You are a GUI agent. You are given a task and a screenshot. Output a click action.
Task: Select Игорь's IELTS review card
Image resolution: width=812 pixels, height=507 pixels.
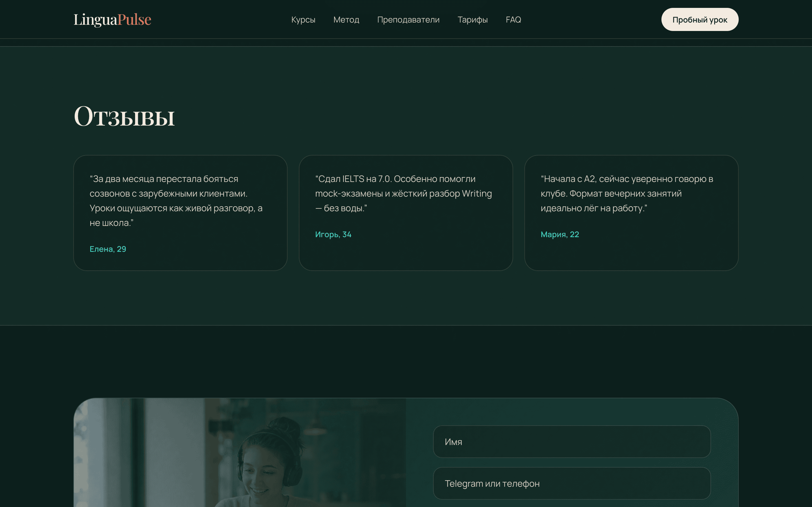point(406,213)
